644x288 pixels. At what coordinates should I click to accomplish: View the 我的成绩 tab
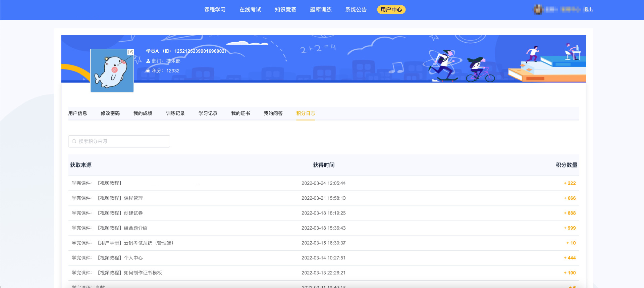tap(143, 113)
